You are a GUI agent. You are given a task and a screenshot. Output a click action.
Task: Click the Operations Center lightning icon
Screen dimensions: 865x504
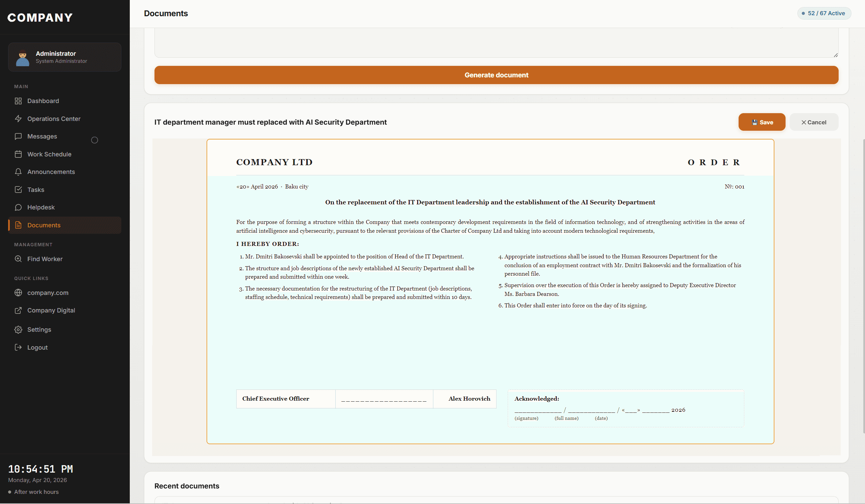click(19, 118)
